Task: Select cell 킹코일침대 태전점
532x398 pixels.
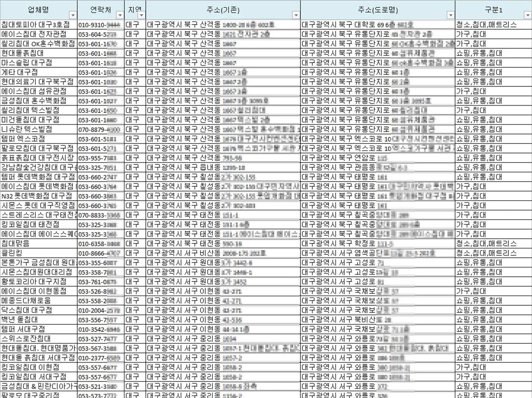Action: [39, 225]
